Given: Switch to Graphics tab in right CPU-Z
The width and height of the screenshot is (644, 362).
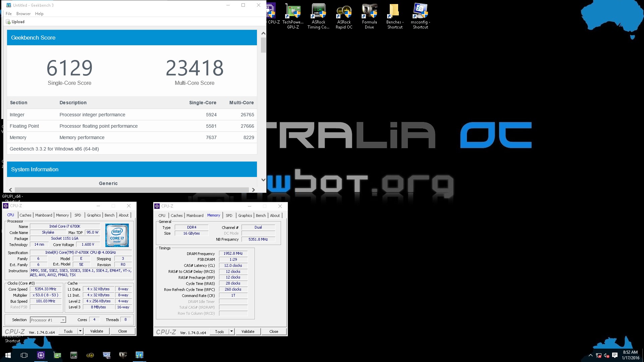Looking at the screenshot, I should [x=245, y=216].
